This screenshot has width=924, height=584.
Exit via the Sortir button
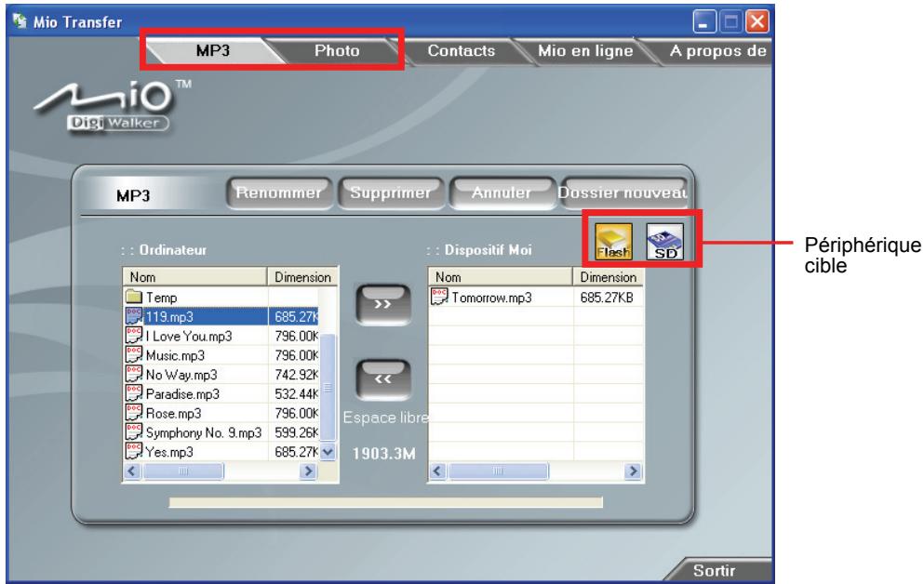(715, 570)
